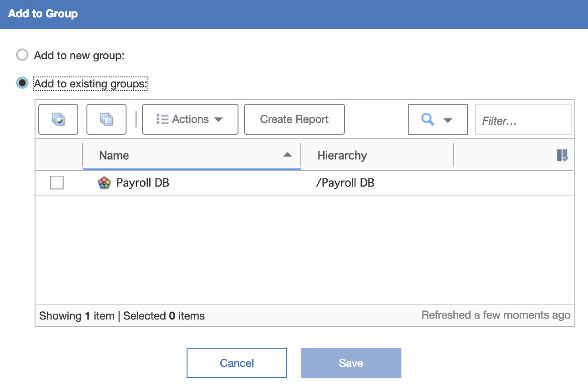This screenshot has height=386, width=588.
Task: Select the 'Add to new group' option
Action: (22, 54)
